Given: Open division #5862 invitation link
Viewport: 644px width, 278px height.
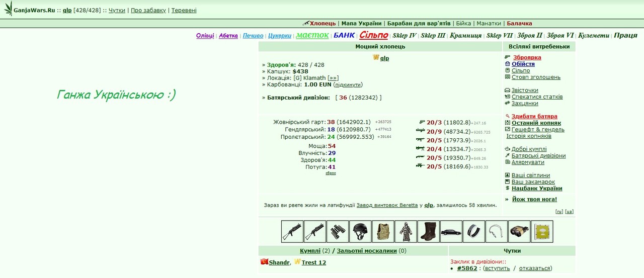Looking at the screenshot, I should point(467,268).
